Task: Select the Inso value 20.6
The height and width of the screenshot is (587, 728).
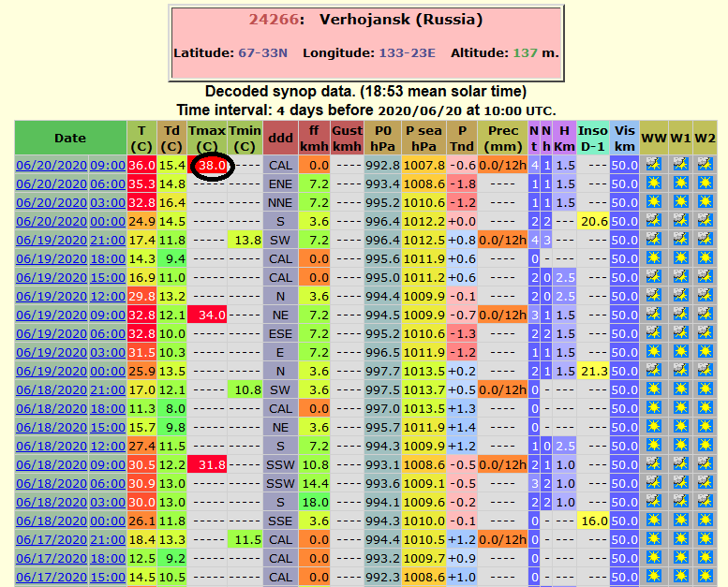Action: [595, 221]
